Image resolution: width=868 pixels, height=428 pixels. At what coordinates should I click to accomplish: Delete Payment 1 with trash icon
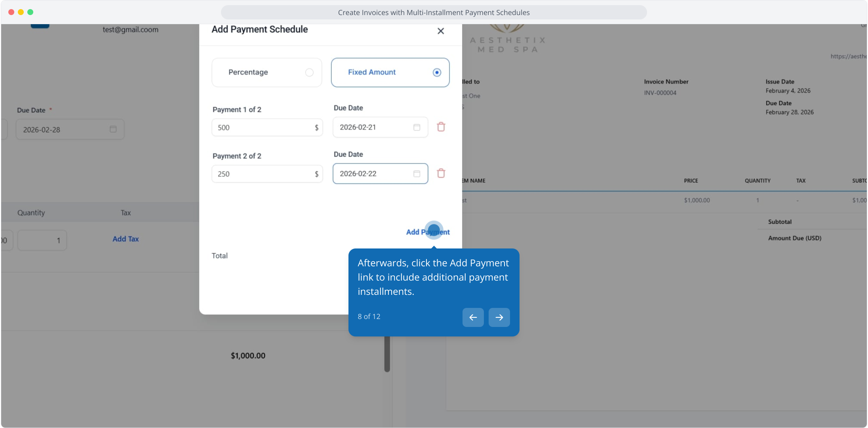click(441, 127)
